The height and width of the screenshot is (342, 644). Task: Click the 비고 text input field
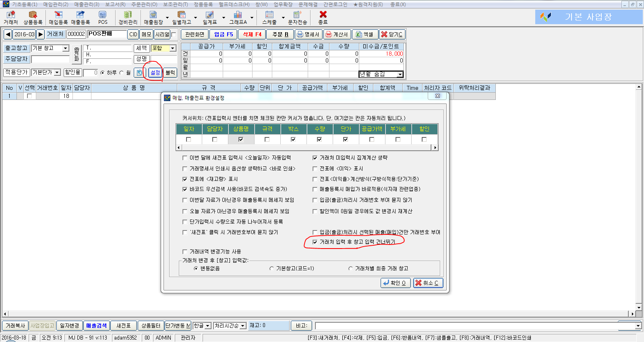(474, 326)
